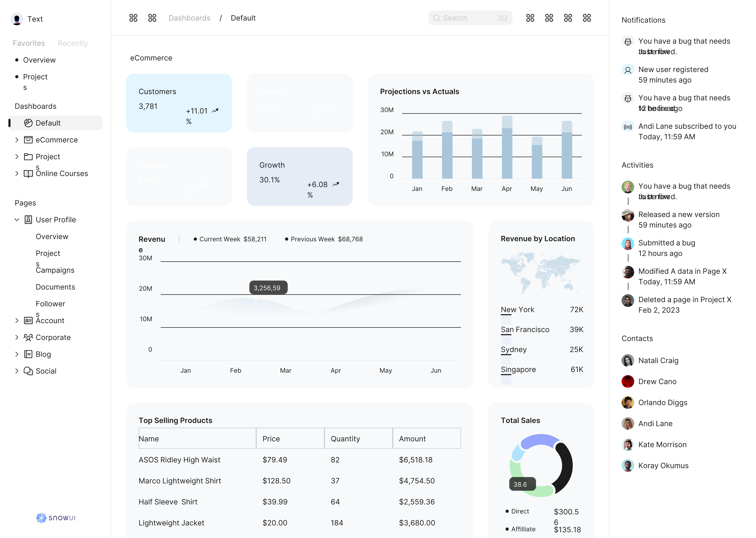Click avatar beside Submitted a bug activity
Viewport: 756px width, 538px height.
click(628, 244)
